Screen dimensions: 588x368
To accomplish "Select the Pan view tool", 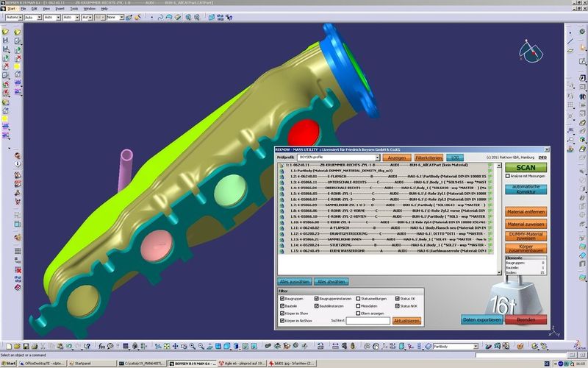I will (x=175, y=346).
